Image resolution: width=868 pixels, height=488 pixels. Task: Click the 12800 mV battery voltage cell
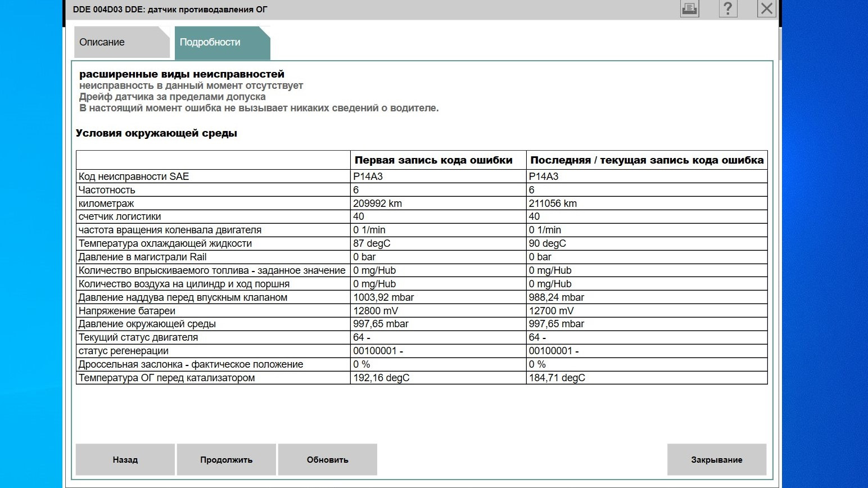(x=377, y=311)
